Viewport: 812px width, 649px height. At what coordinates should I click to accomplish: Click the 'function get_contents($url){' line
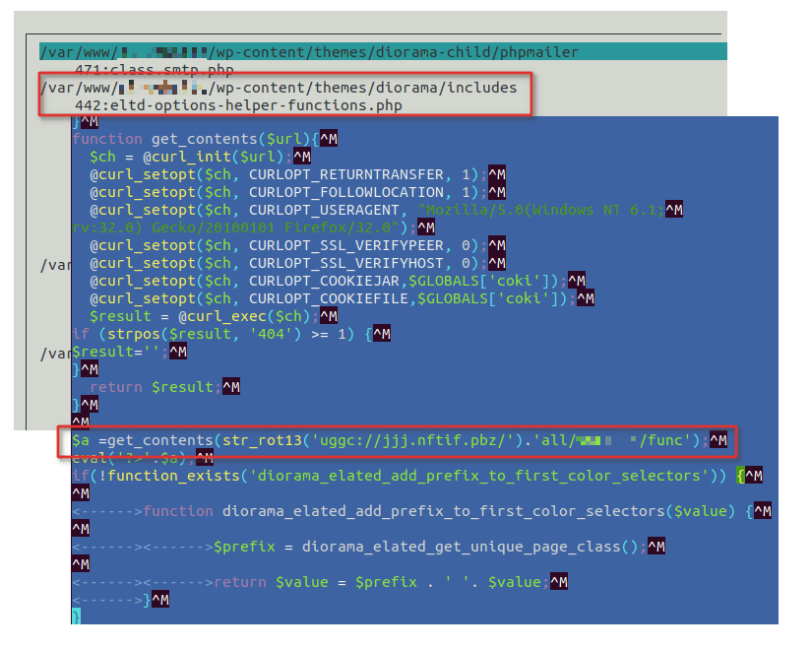[x=205, y=139]
